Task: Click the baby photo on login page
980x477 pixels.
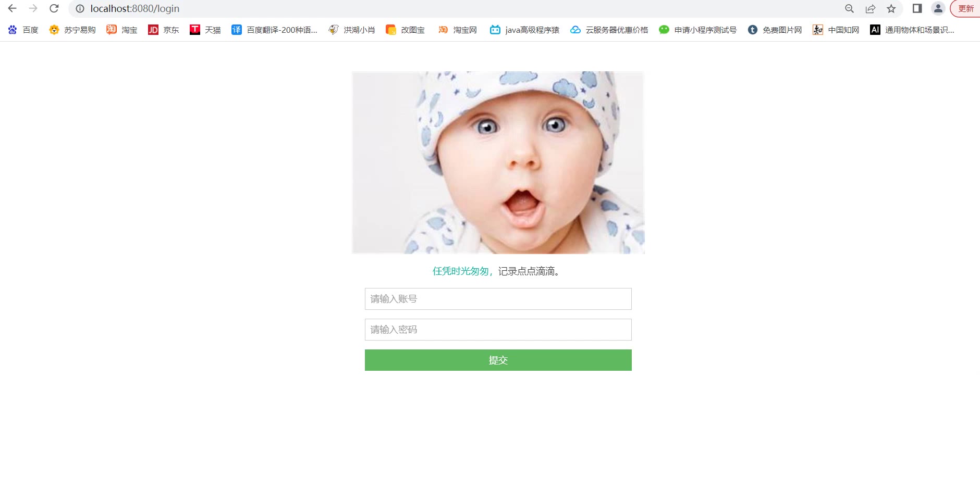Action: point(498,162)
